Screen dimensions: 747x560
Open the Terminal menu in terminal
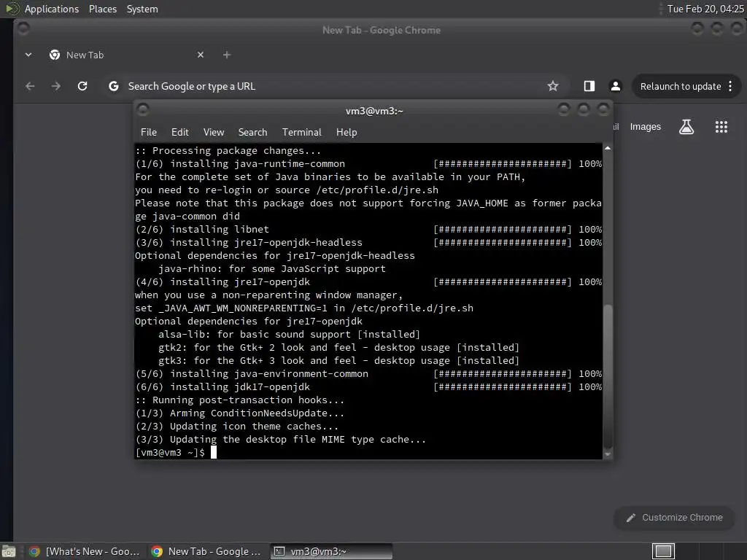[301, 133]
